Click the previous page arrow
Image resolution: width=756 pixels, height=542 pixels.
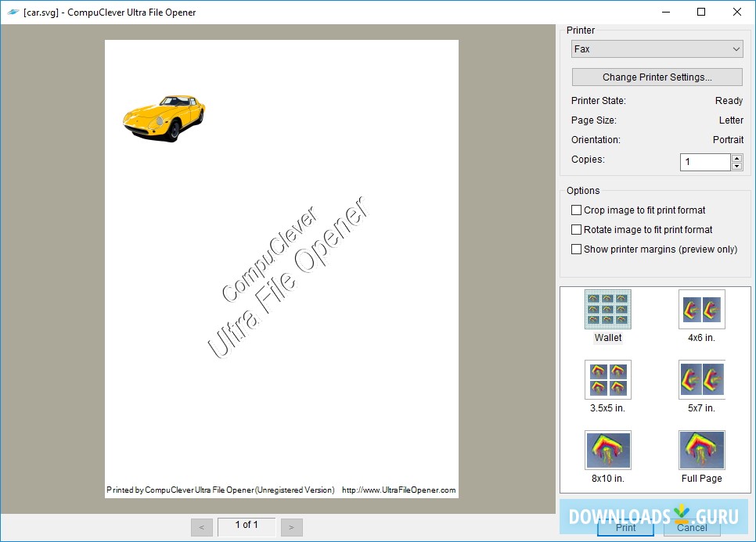tap(202, 526)
